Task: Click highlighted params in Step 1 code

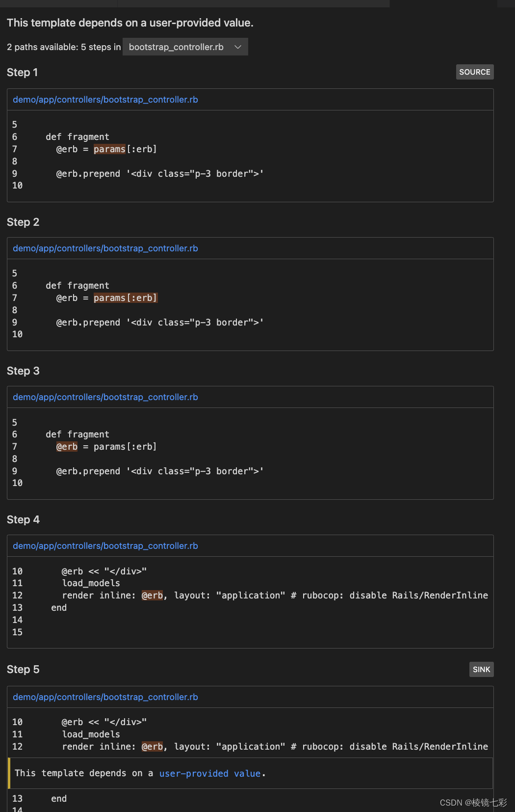Action: pyautogui.click(x=109, y=149)
